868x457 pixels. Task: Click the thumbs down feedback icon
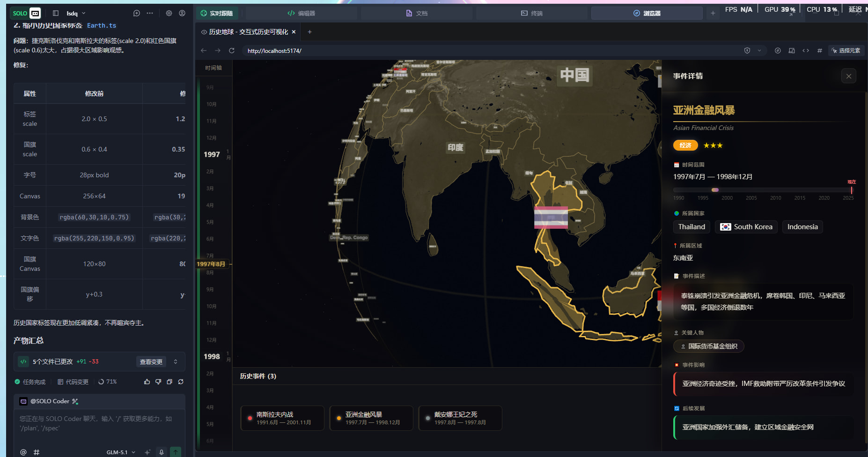click(x=158, y=382)
